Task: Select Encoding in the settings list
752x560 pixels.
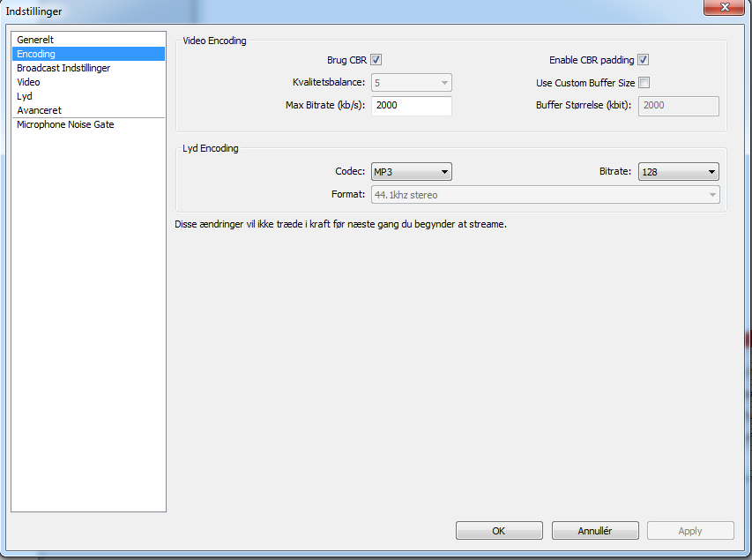Action: (x=36, y=54)
